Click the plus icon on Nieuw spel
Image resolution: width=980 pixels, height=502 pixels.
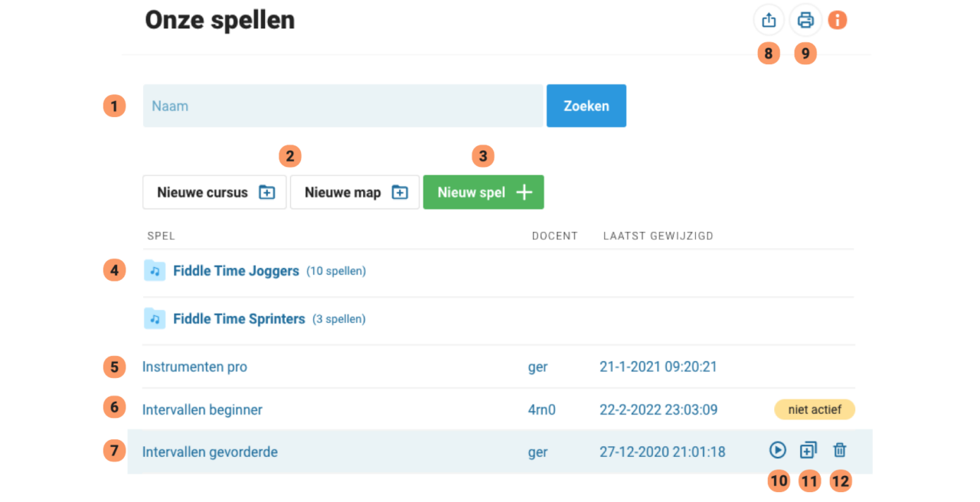pyautogui.click(x=524, y=192)
